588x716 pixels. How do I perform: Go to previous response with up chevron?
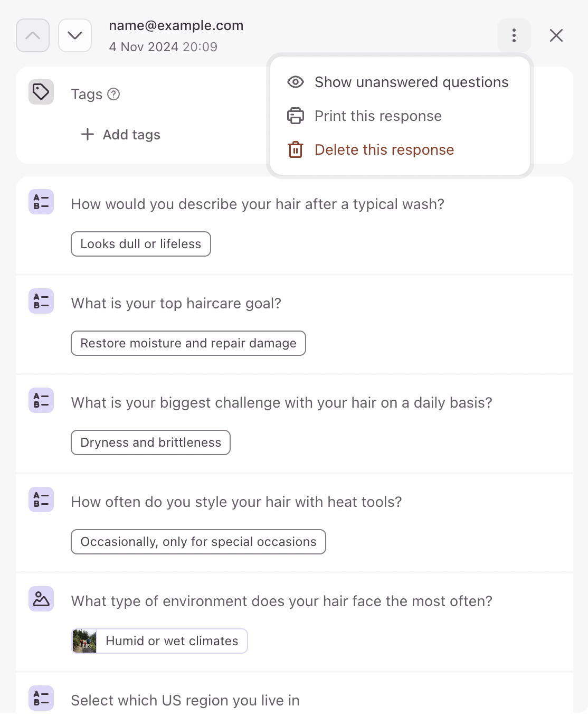click(33, 35)
